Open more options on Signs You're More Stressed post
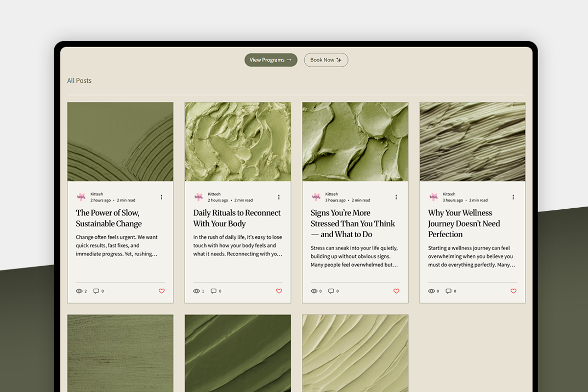Viewport: 588px width, 392px height. pos(396,197)
